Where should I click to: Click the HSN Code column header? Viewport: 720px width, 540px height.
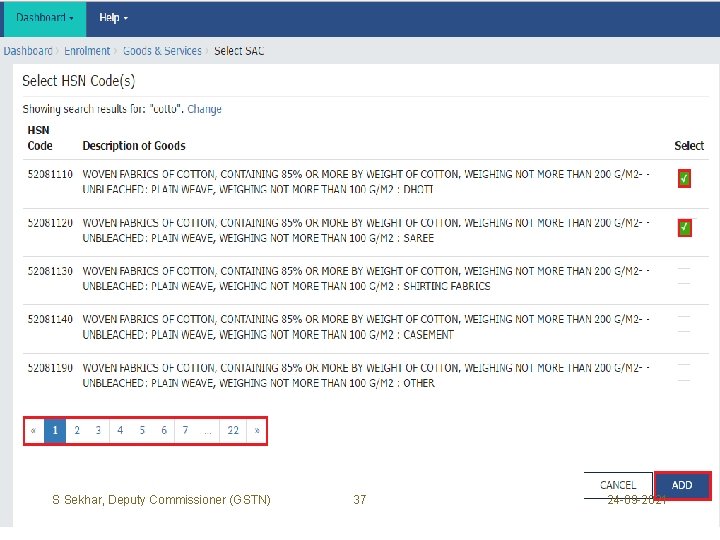[x=40, y=138]
